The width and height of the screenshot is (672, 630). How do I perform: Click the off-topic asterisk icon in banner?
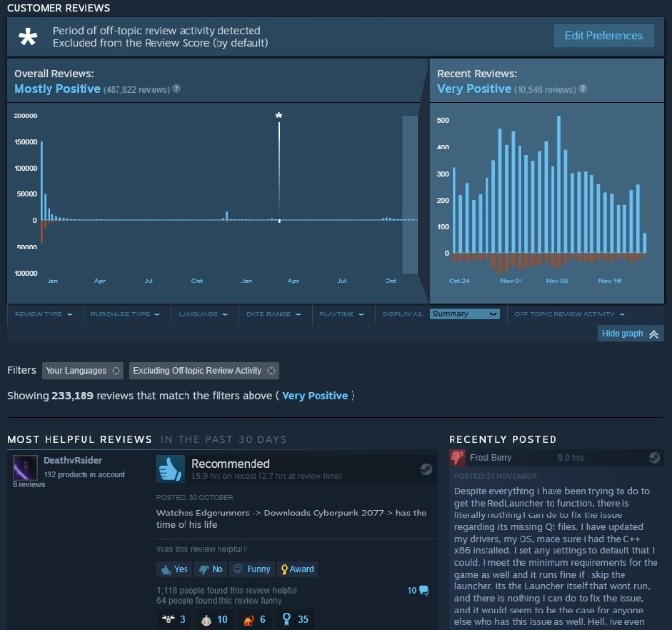tap(28, 37)
